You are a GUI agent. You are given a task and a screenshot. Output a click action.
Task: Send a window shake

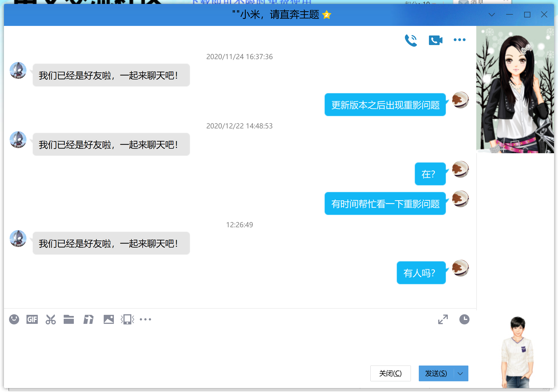point(127,319)
